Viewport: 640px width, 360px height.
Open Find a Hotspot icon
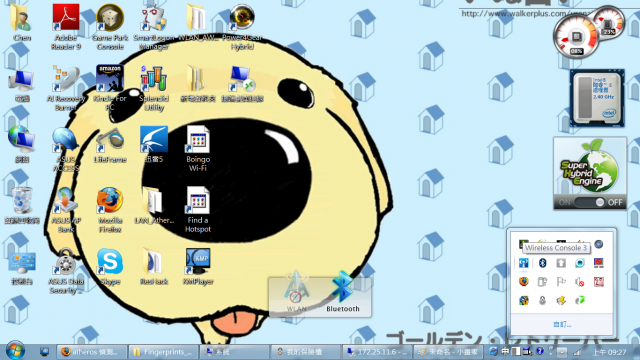[x=198, y=210]
